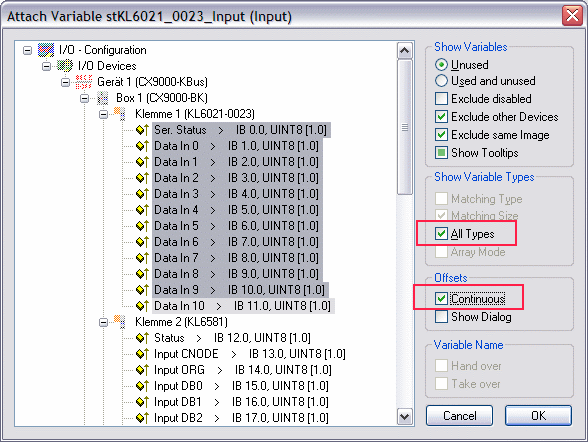Select the Data In 10 IB 11.0 row
588x442 pixels.
tap(243, 306)
